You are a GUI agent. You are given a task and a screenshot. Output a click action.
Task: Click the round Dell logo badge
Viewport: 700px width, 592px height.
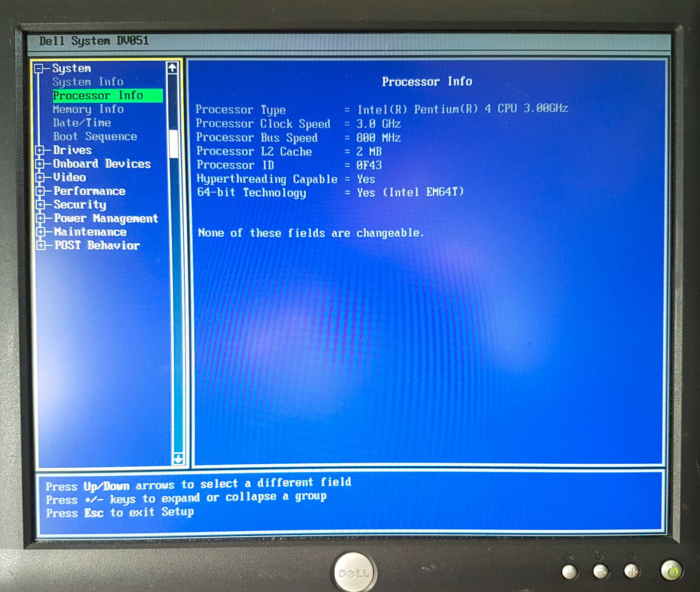(354, 572)
